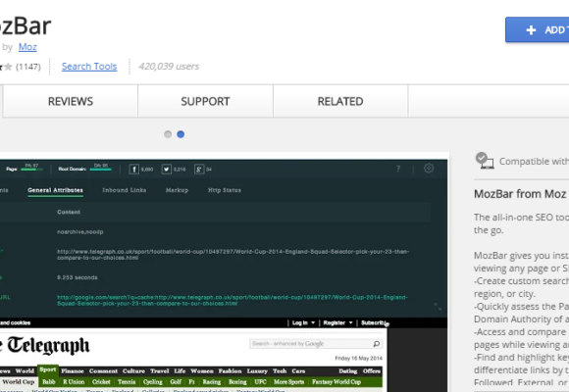Open the Culture section menu item
This screenshot has width=569, height=392.
point(133,371)
